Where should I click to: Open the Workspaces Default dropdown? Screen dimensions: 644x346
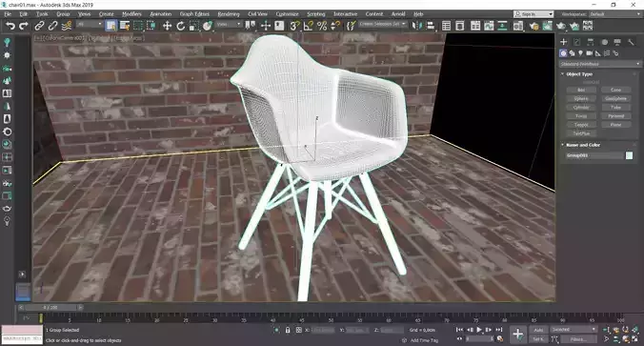[x=615, y=14]
